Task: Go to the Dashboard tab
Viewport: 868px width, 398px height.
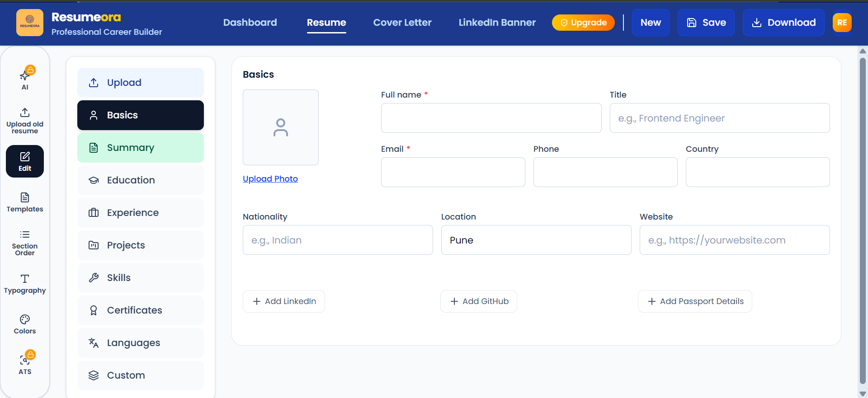Action: pos(250,23)
